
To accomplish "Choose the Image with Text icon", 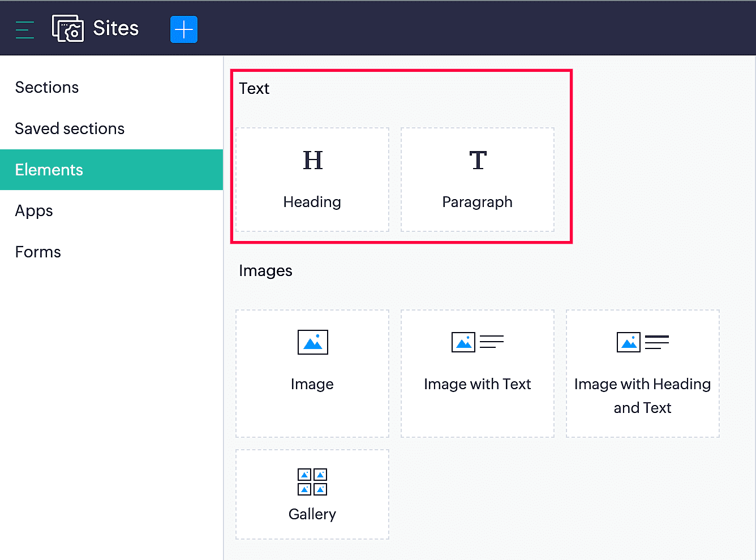I will coord(478,342).
